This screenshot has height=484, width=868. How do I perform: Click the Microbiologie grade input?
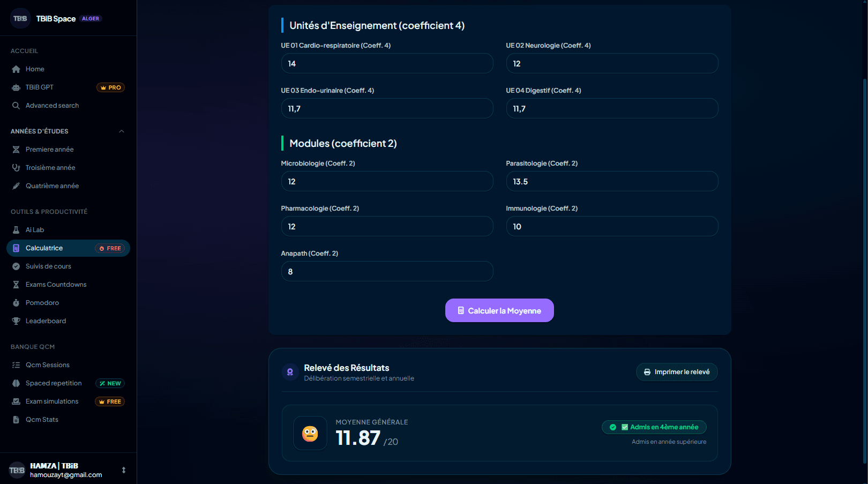pyautogui.click(x=387, y=181)
